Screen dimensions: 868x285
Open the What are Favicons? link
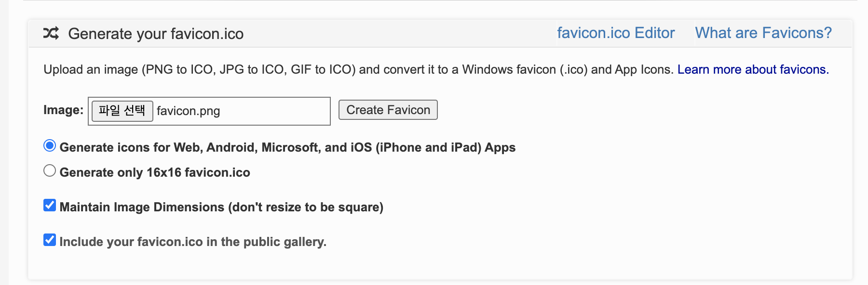763,33
